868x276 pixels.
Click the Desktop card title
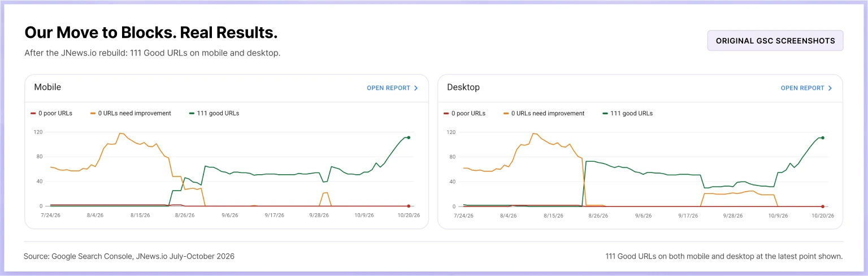[463, 87]
